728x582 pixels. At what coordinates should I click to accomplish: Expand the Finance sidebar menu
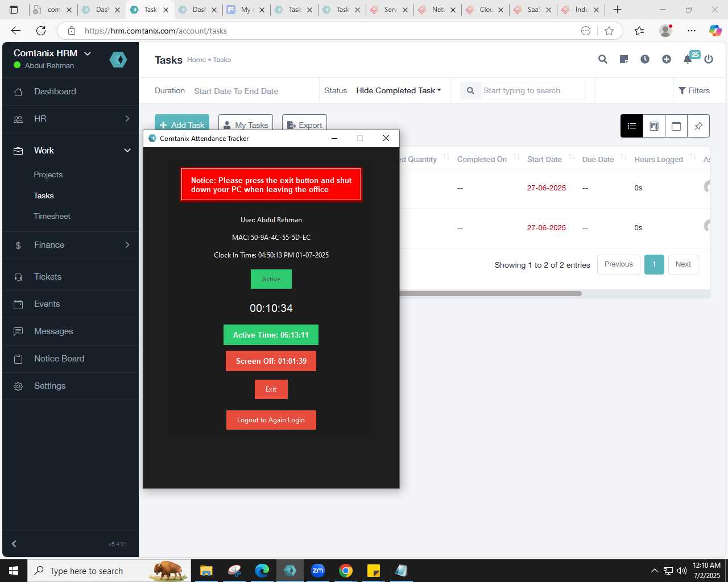tap(71, 245)
